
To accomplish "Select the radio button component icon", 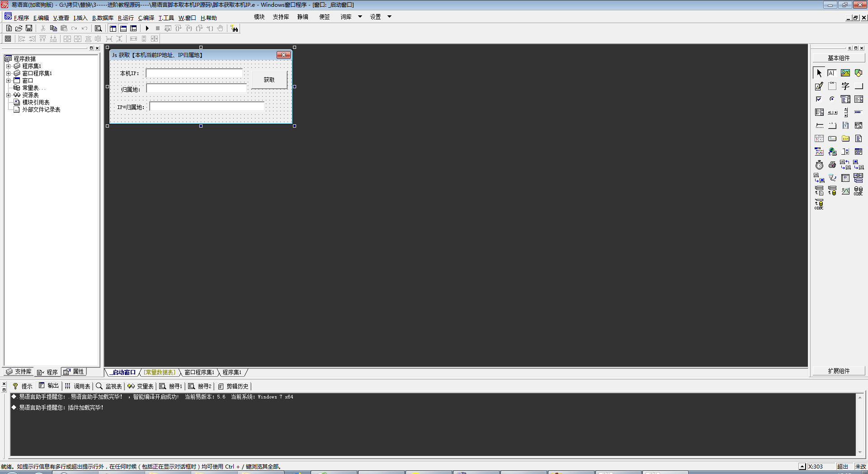I will pyautogui.click(x=832, y=99).
